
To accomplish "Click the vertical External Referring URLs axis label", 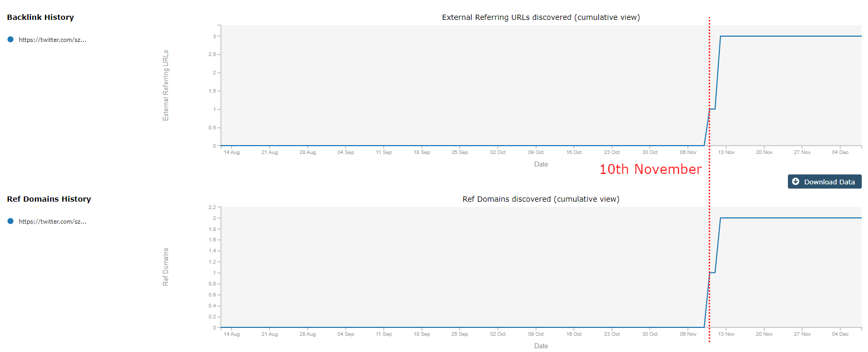I will [166, 85].
